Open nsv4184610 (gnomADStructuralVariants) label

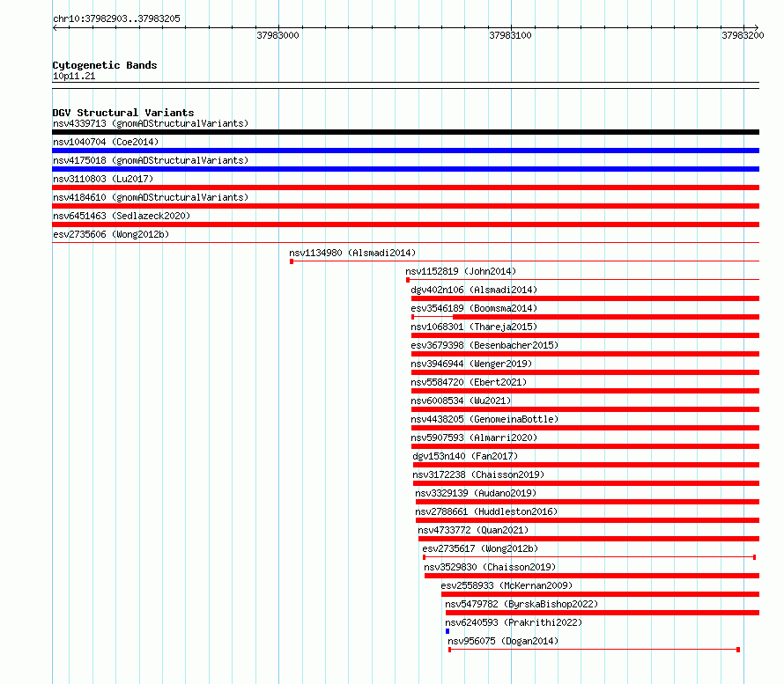point(151,197)
